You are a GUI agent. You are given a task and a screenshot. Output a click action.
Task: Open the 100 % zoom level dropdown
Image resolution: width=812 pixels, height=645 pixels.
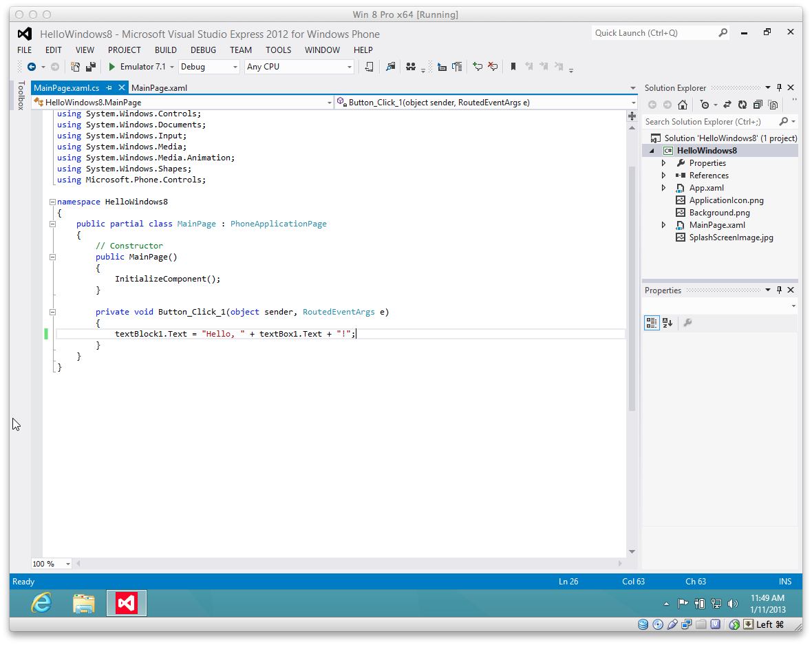point(52,564)
